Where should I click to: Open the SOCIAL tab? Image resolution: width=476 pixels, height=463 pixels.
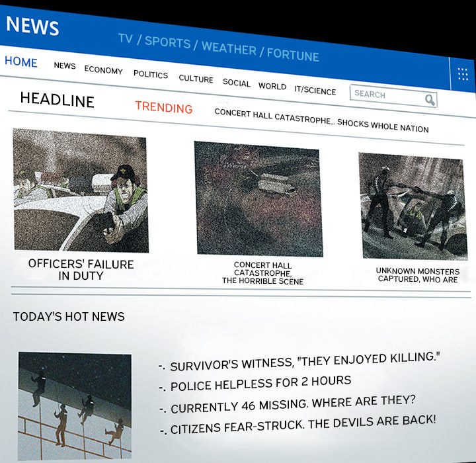click(x=237, y=82)
